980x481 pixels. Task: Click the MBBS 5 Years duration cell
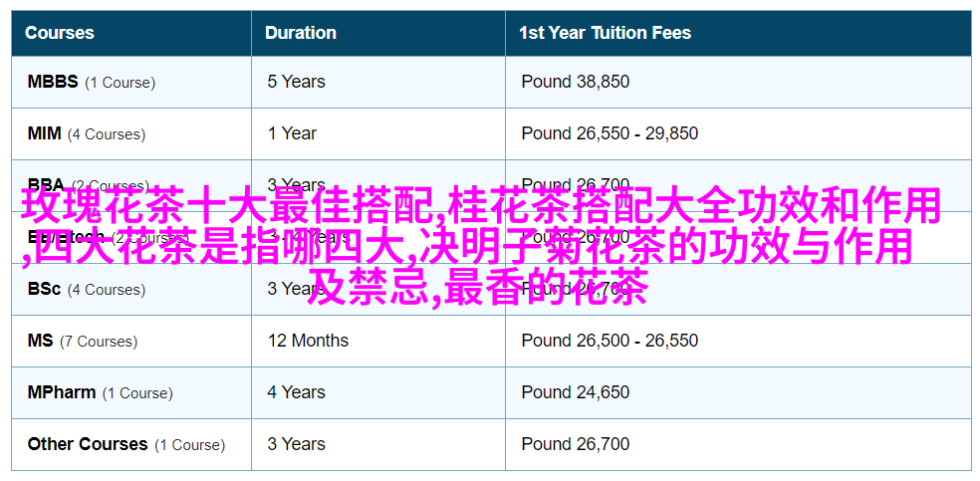click(x=296, y=82)
